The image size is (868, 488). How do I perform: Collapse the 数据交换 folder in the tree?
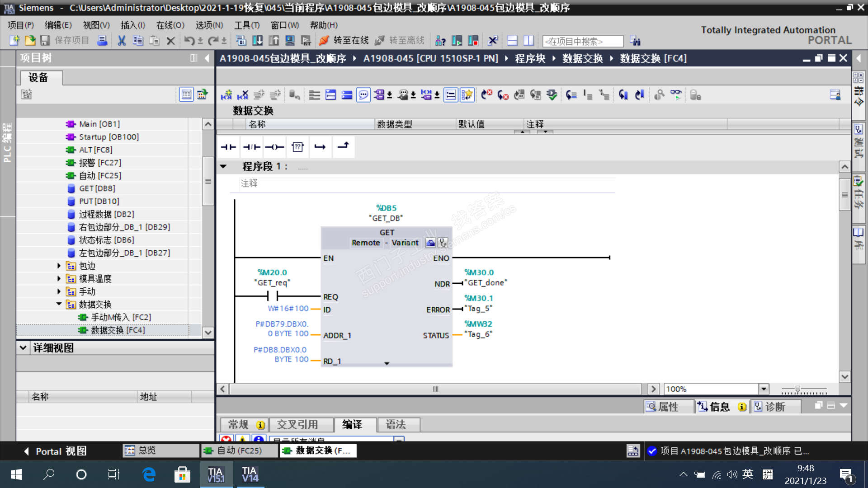pos(59,304)
